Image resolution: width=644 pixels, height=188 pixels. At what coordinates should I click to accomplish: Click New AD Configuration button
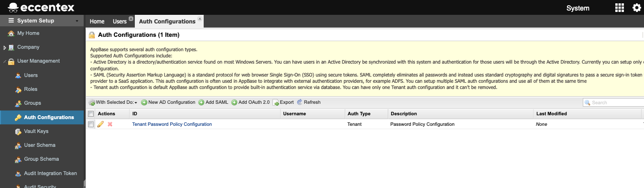pos(168,102)
